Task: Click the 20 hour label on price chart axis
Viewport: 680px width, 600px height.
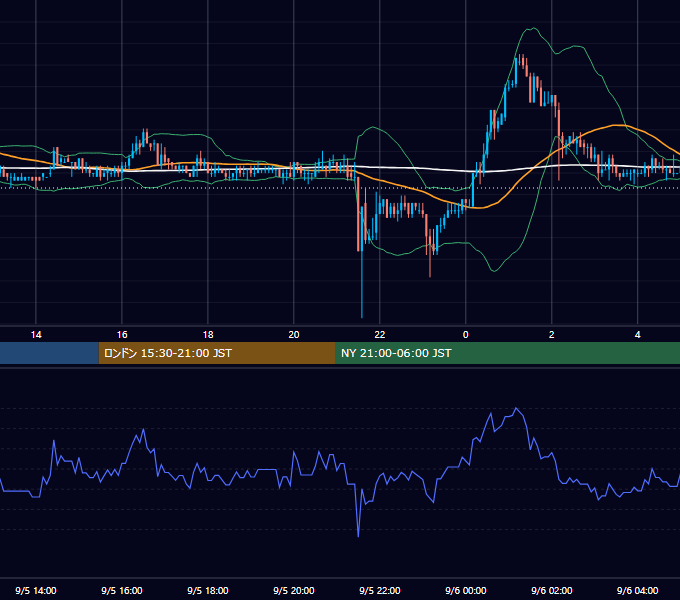Action: (x=294, y=335)
